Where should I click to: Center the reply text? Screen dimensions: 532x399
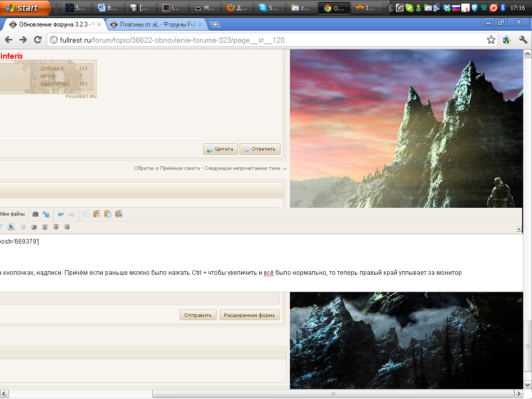click(x=56, y=227)
